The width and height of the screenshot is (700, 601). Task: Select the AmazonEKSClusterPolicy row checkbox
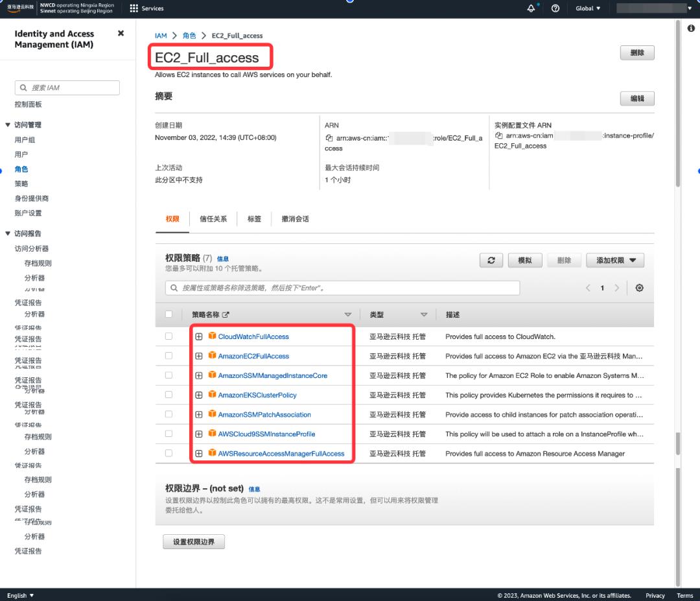tap(169, 395)
